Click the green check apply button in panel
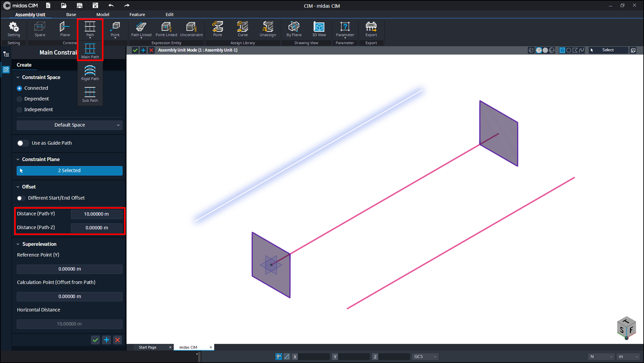The image size is (644, 363). point(95,340)
